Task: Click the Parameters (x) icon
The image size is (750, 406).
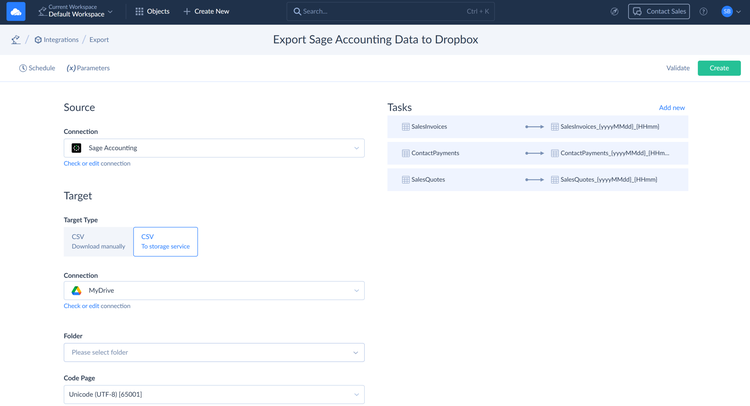Action: click(71, 68)
